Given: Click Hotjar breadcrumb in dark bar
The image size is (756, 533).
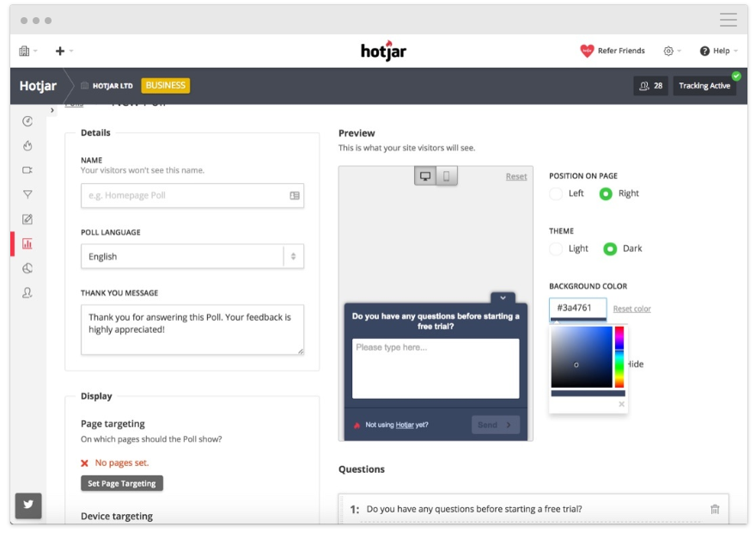Looking at the screenshot, I should 38,86.
